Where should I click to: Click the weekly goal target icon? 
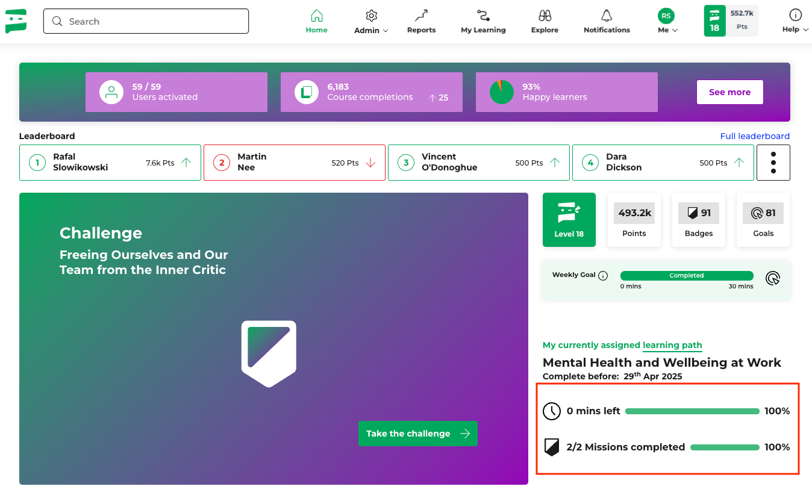coord(773,278)
